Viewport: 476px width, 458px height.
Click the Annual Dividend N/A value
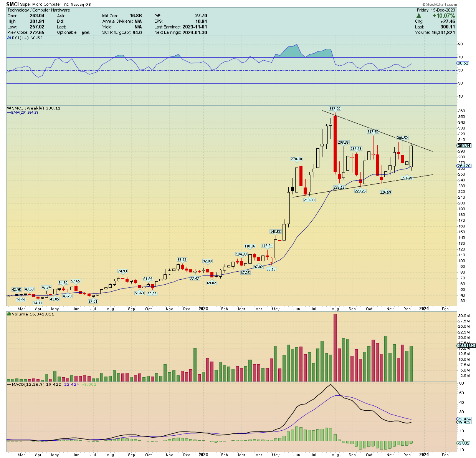click(138, 22)
